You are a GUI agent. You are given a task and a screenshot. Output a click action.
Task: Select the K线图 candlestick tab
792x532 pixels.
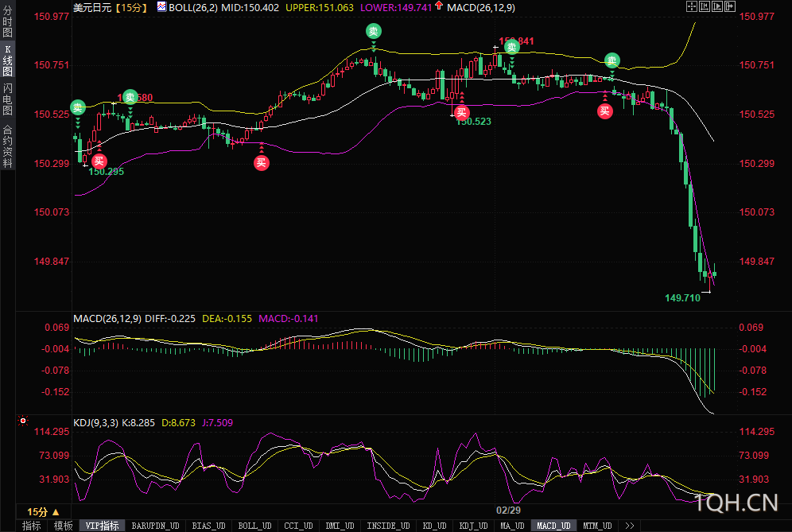[8, 60]
